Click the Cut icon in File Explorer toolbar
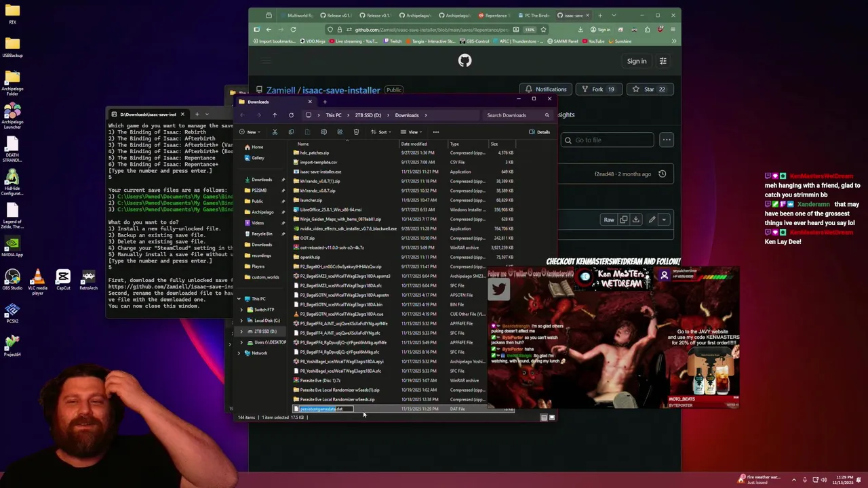This screenshot has width=868, height=488. [275, 132]
